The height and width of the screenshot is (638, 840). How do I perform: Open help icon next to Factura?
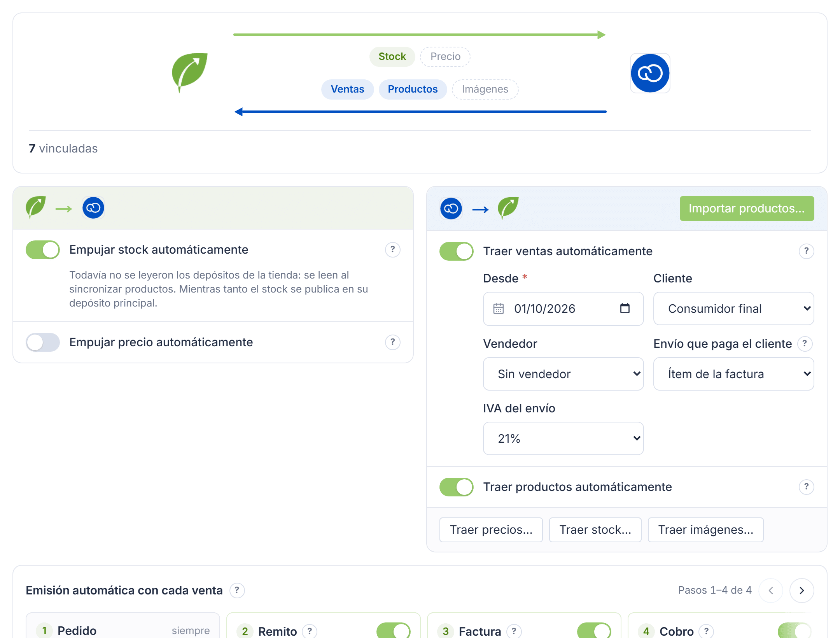514,631
